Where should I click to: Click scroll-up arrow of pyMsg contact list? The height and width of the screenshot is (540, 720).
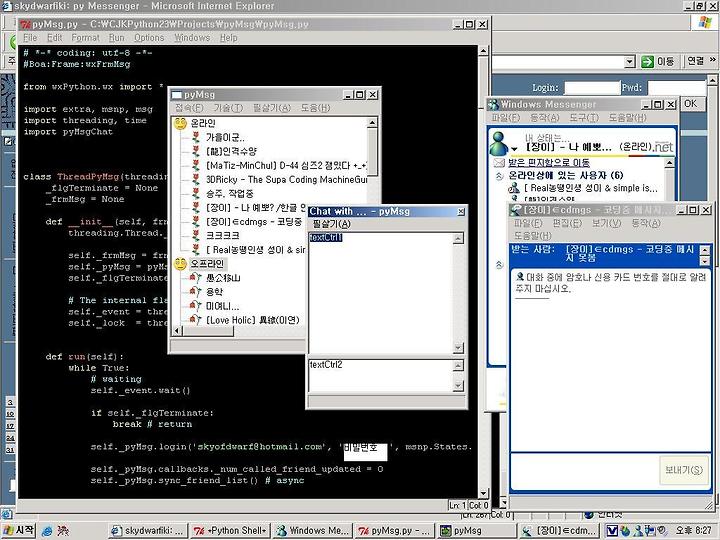pos(372,122)
